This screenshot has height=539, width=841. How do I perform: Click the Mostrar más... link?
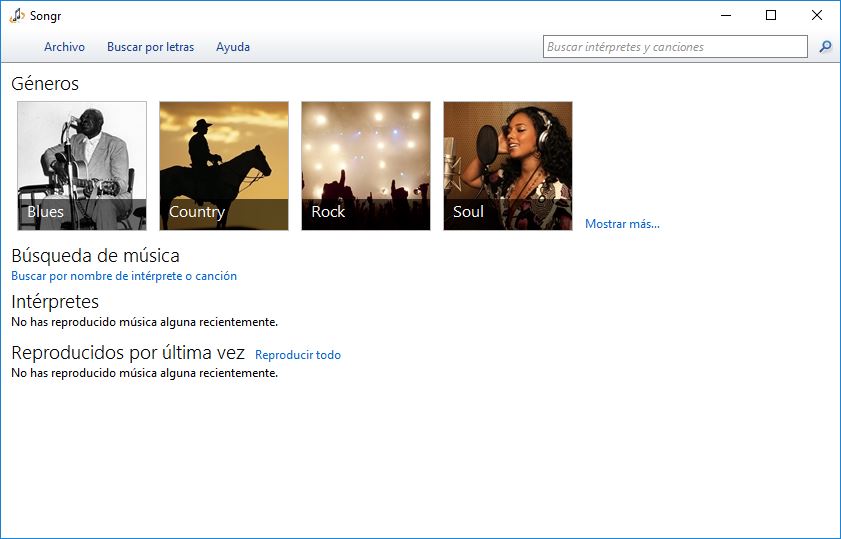pos(622,224)
